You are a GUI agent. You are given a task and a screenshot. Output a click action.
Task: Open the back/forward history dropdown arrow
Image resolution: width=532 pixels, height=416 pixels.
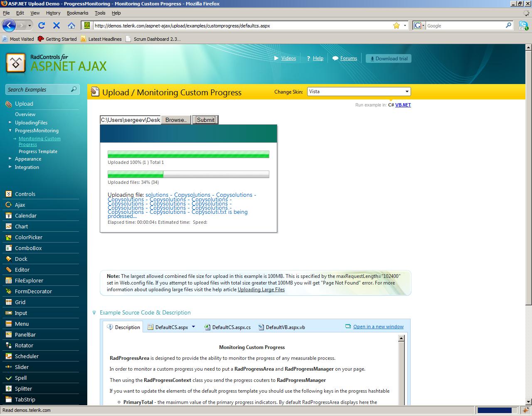[x=30, y=26]
